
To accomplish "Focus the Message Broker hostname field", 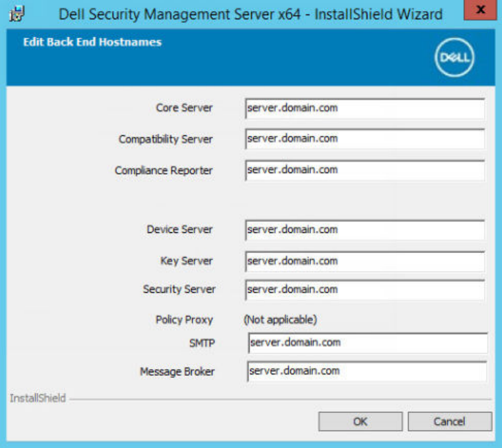I will coord(367,371).
